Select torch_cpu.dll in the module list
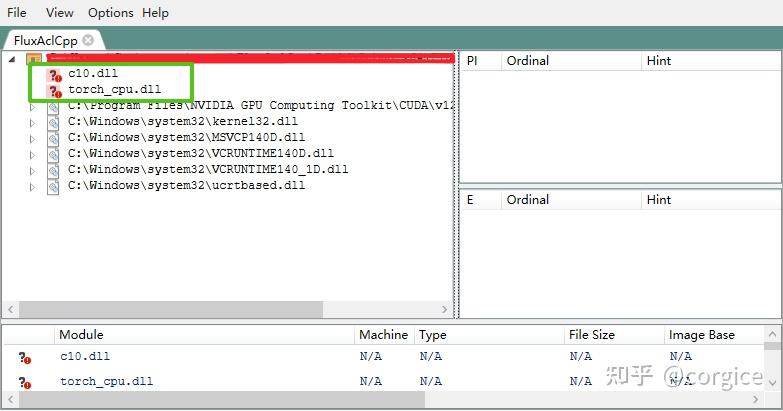The image size is (783, 411). coord(106,381)
